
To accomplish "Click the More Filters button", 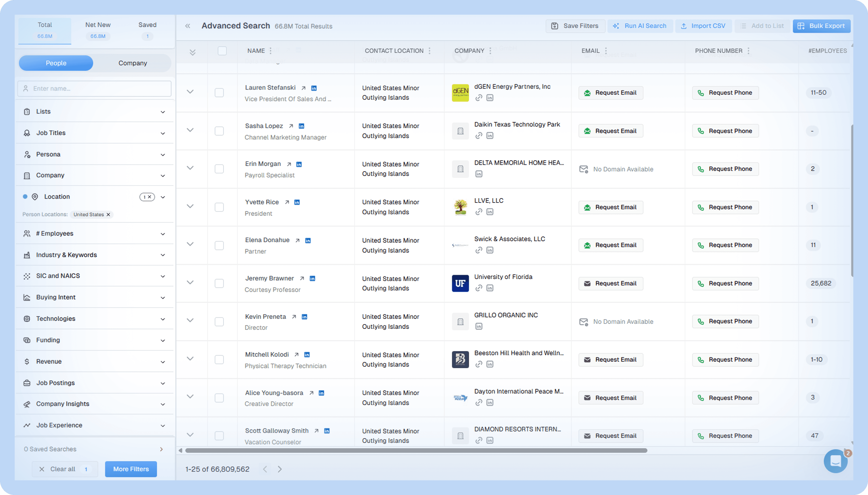I will coord(131,469).
